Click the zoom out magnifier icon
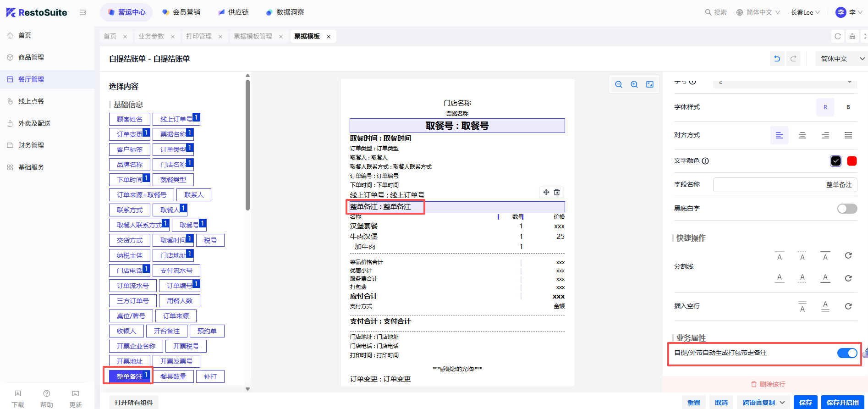The image size is (868, 409). pyautogui.click(x=619, y=84)
